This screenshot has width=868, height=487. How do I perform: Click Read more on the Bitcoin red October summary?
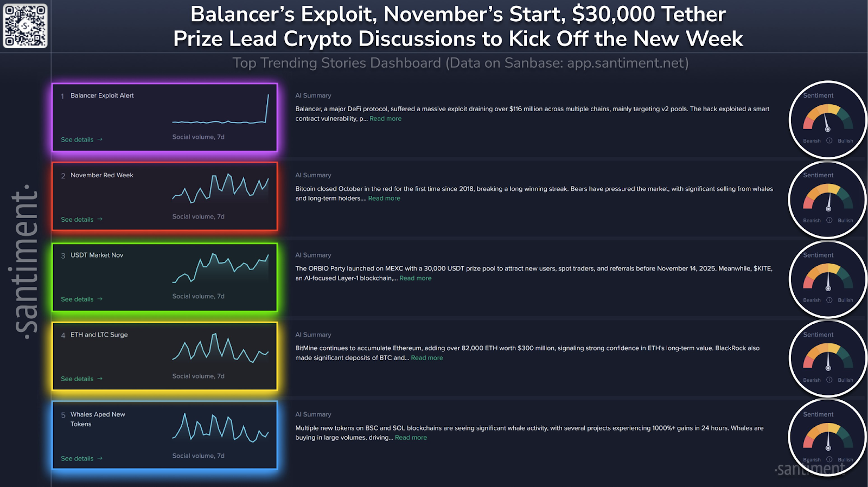coord(384,198)
